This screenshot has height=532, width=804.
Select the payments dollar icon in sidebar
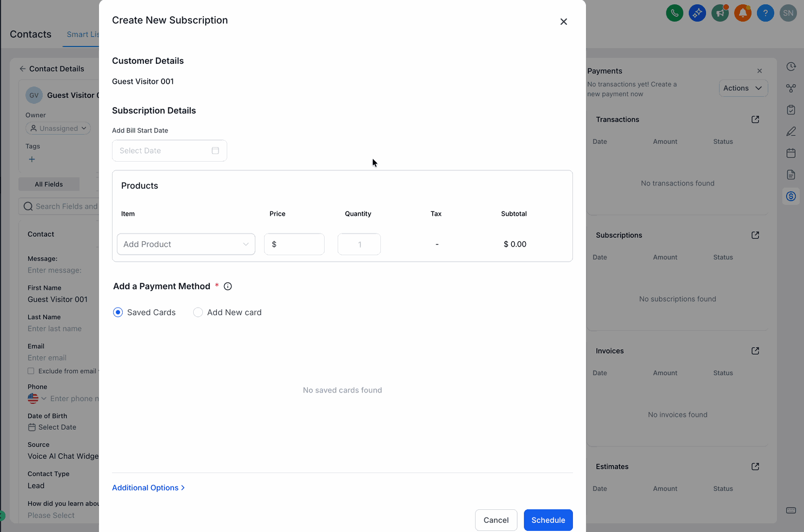(791, 196)
